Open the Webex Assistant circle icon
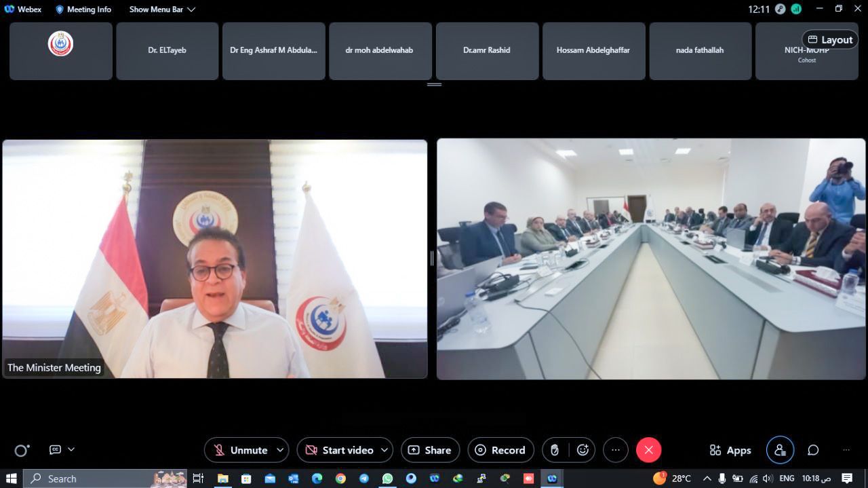Viewport: 868px width, 488px height. tap(22, 450)
